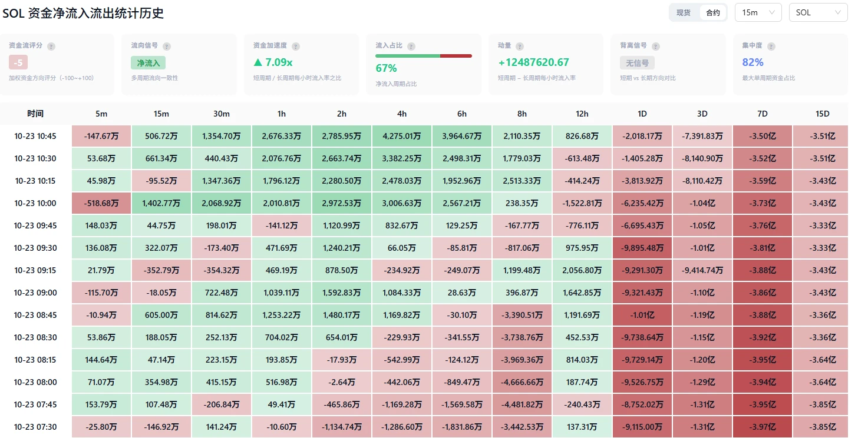Open help icon beside 资金流评分
The width and height of the screenshot is (868, 438).
point(51,46)
